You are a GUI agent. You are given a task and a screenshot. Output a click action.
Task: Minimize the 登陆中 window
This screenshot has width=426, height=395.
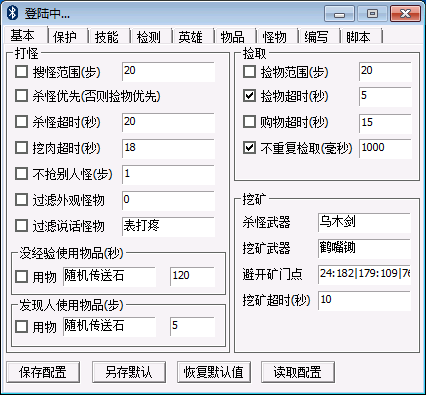[x=339, y=14]
